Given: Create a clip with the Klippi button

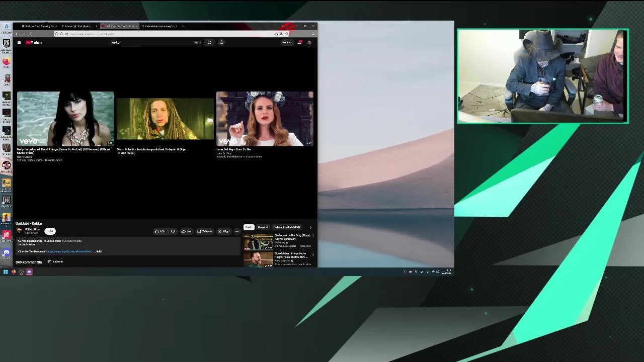Looking at the screenshot, I should point(223,231).
